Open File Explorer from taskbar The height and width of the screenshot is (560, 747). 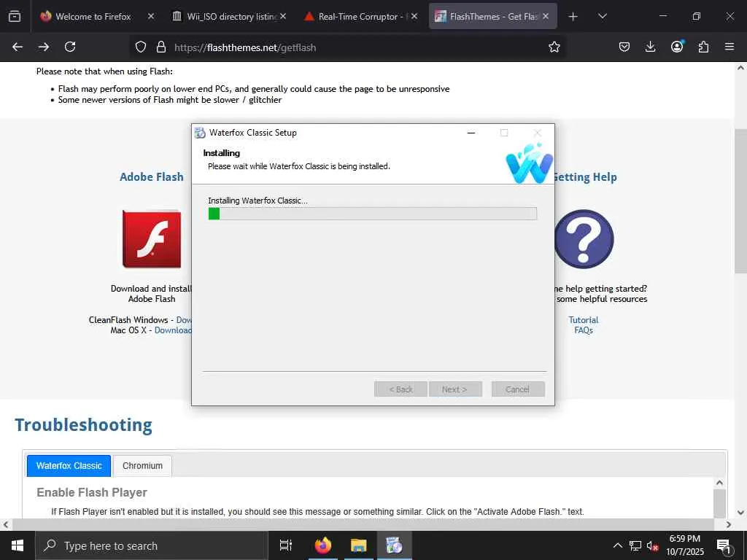[x=358, y=545]
